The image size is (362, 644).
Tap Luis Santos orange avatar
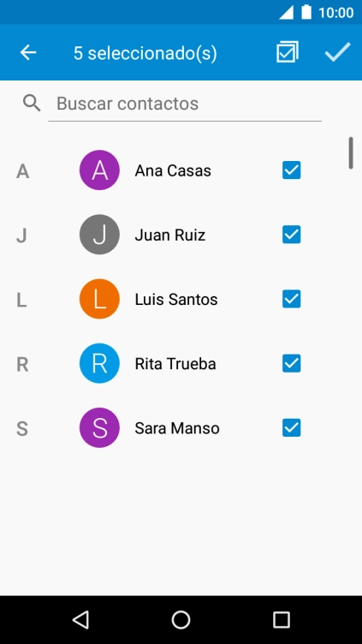99,299
